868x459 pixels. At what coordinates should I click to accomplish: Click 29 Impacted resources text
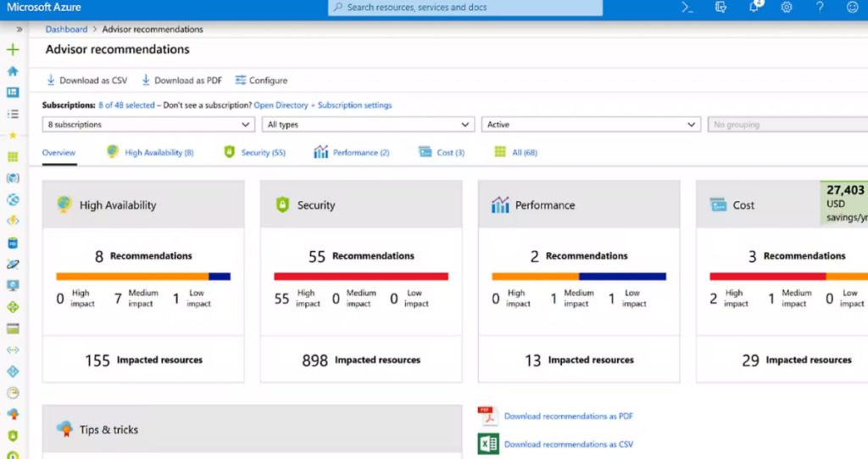[797, 361]
